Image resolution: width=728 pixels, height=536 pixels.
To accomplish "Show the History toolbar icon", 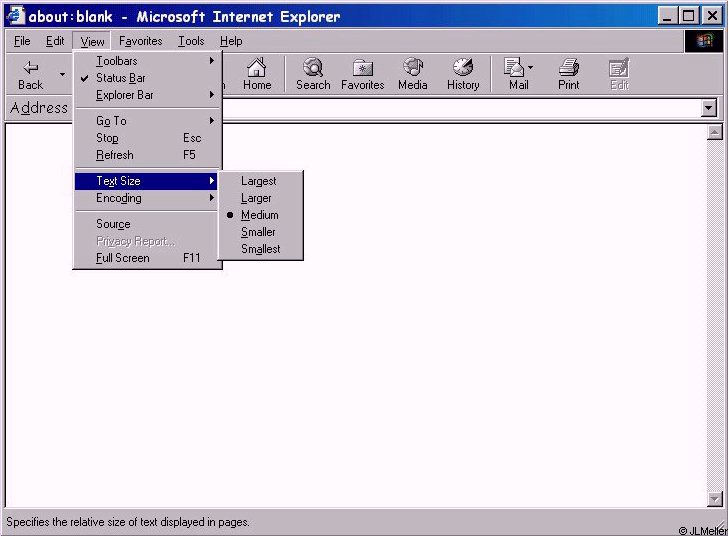I will (x=463, y=67).
